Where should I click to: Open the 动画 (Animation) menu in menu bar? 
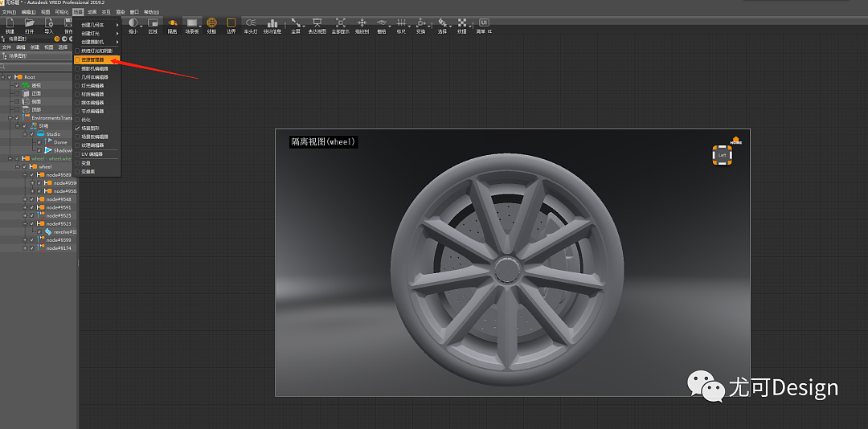92,12
